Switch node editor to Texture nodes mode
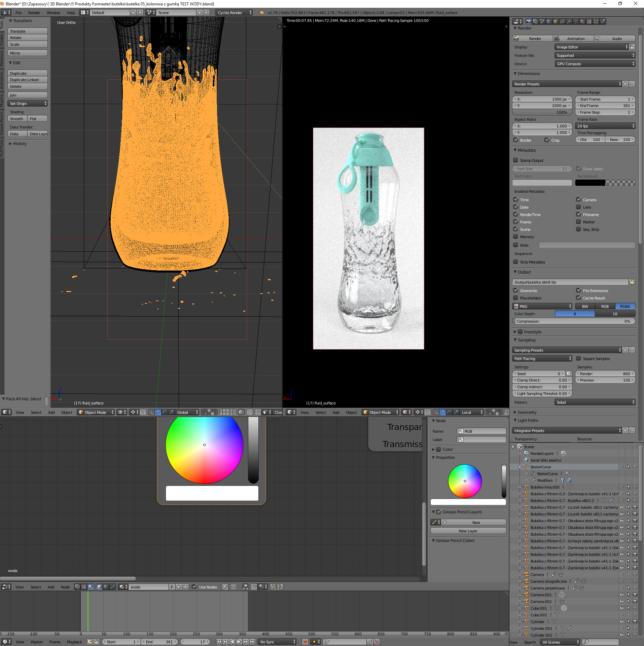 (x=83, y=587)
